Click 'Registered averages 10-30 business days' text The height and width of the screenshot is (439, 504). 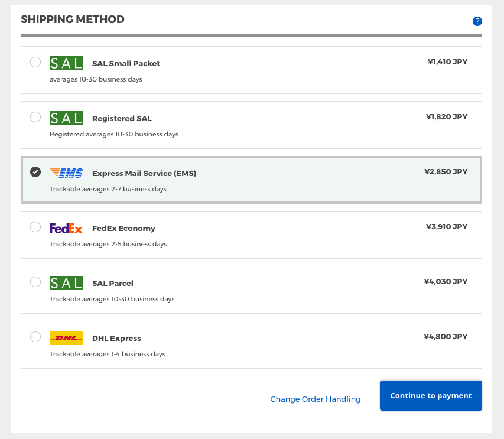click(114, 134)
